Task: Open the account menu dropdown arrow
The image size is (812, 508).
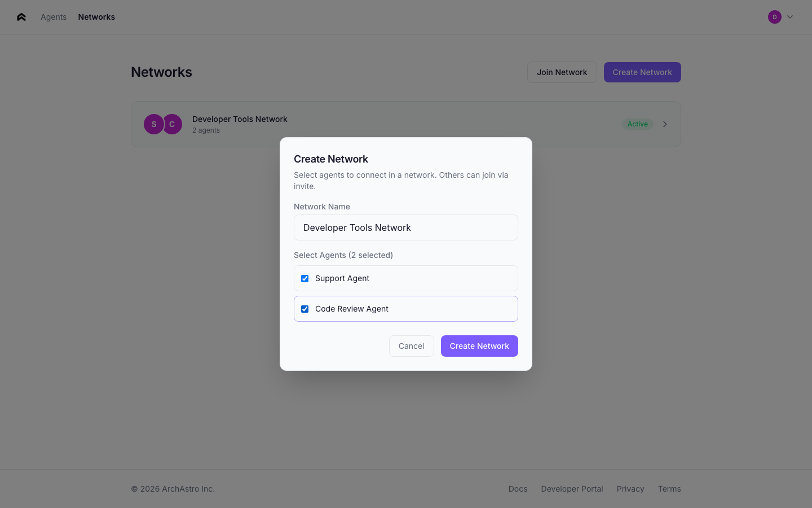Action: [790, 17]
